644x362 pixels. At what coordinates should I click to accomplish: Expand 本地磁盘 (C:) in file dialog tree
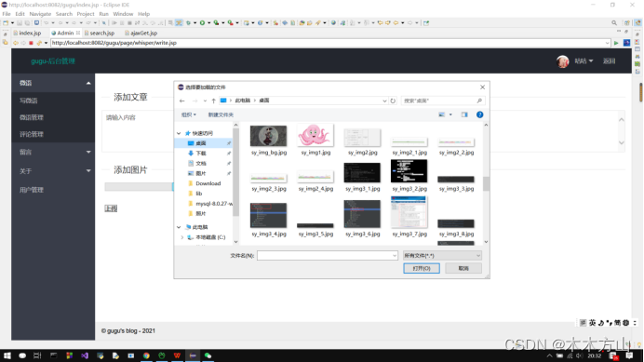tap(182, 237)
